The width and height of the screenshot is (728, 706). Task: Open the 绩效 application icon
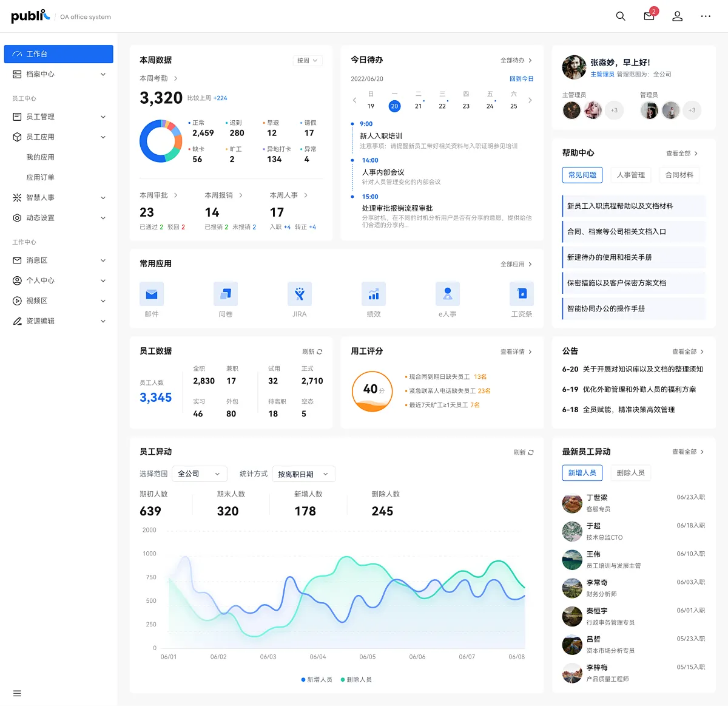(x=373, y=294)
